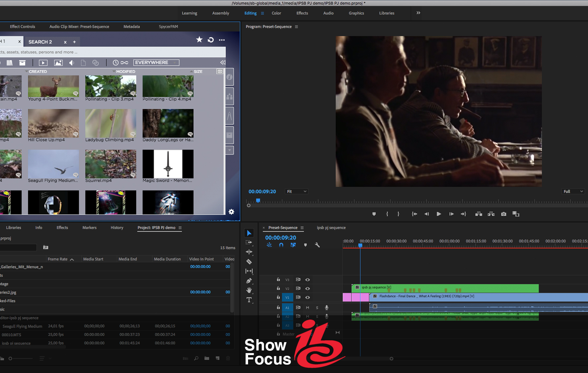Play the Program monitor sequence
The image size is (588, 373).
(439, 214)
